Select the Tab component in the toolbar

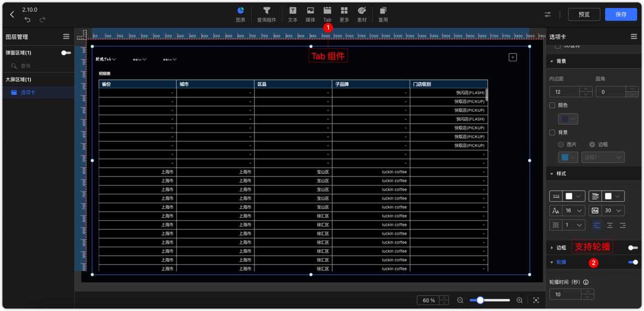point(327,14)
